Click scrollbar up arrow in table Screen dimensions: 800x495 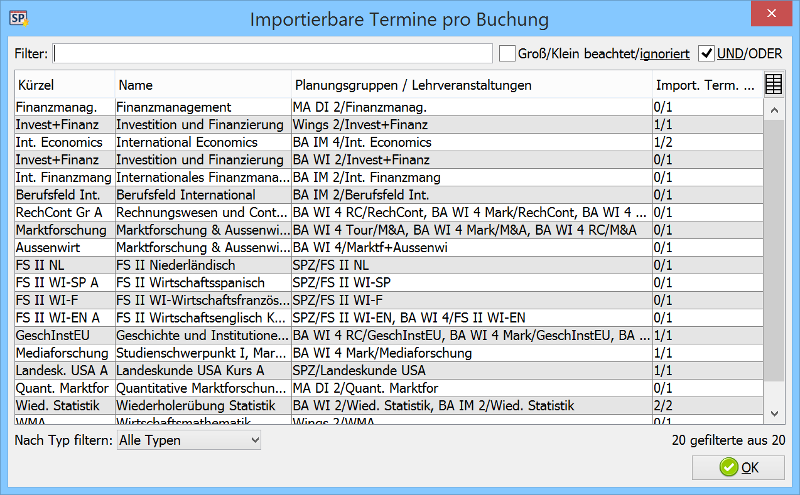774,110
